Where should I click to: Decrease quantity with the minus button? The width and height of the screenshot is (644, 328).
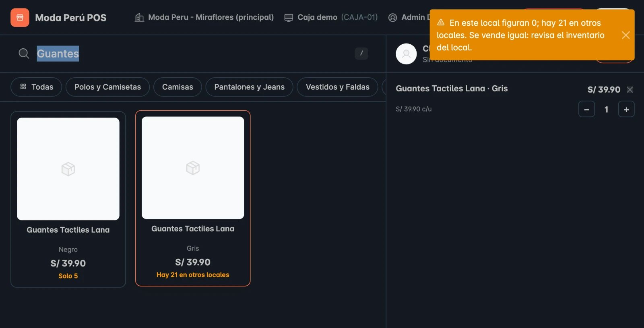[x=586, y=109]
